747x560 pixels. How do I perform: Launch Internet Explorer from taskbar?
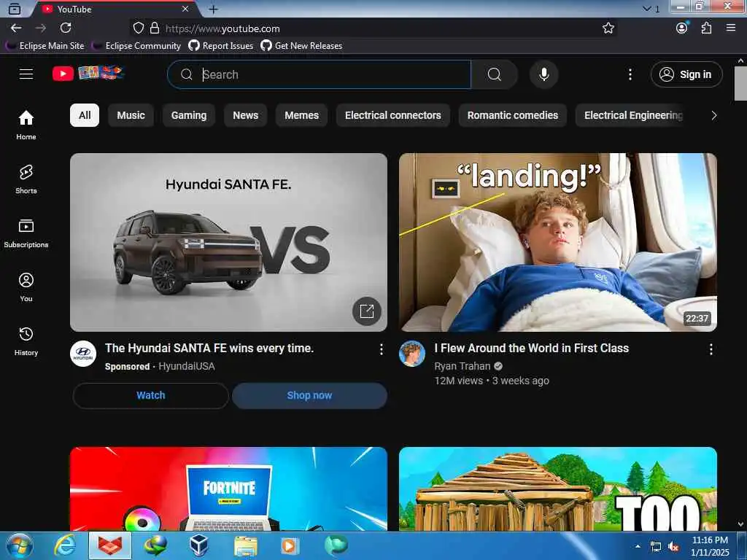(x=65, y=545)
